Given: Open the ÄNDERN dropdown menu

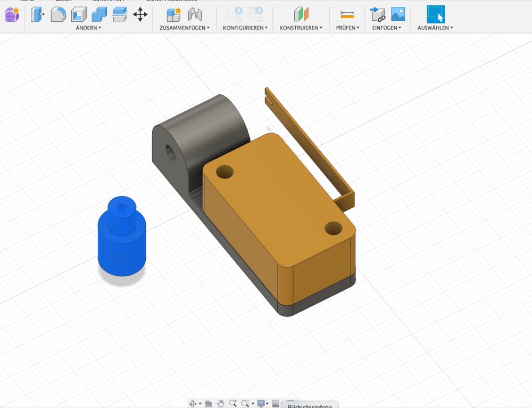Looking at the screenshot, I should tap(88, 28).
